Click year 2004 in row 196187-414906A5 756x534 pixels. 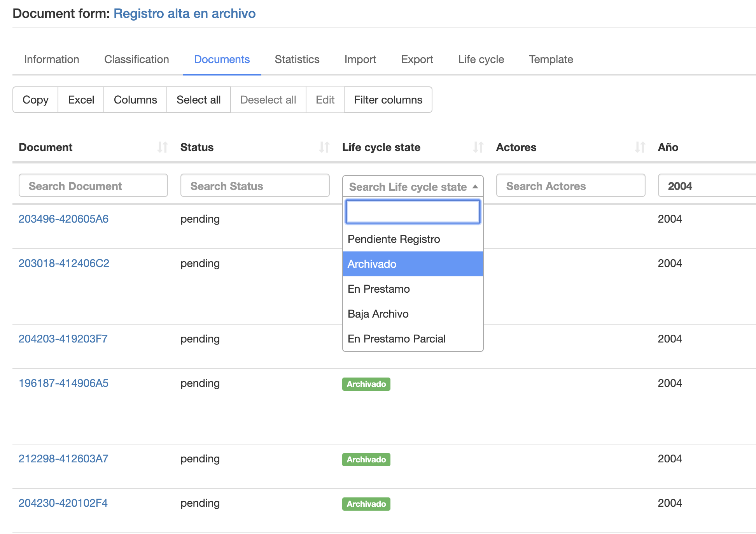(x=670, y=383)
